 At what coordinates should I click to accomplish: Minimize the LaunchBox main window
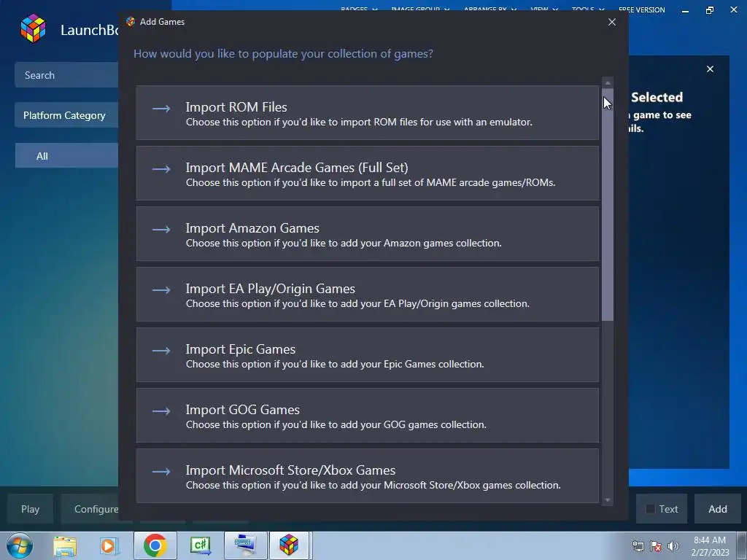tap(685, 10)
